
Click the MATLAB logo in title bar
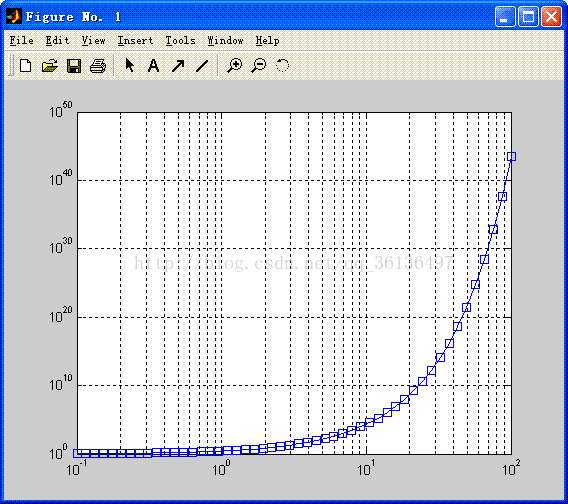coord(14,16)
